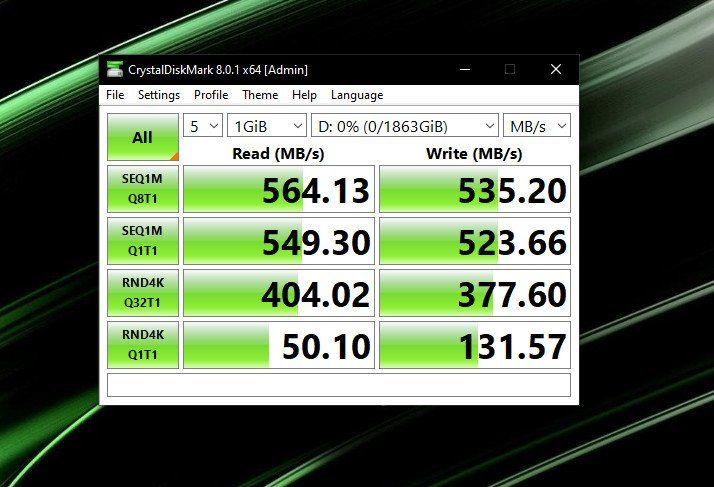
Task: Open the Language menu
Action: coord(357,95)
